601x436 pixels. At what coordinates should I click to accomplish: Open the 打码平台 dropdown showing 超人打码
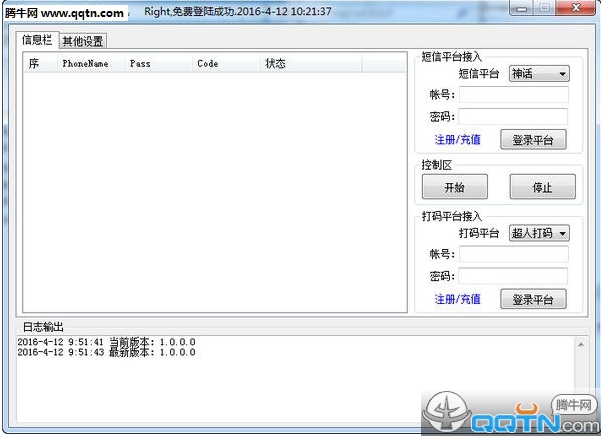(x=539, y=233)
